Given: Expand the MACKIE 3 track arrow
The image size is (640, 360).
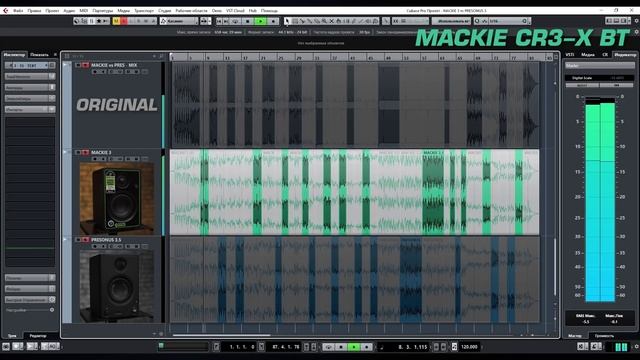Looking at the screenshot, I should (x=65, y=152).
